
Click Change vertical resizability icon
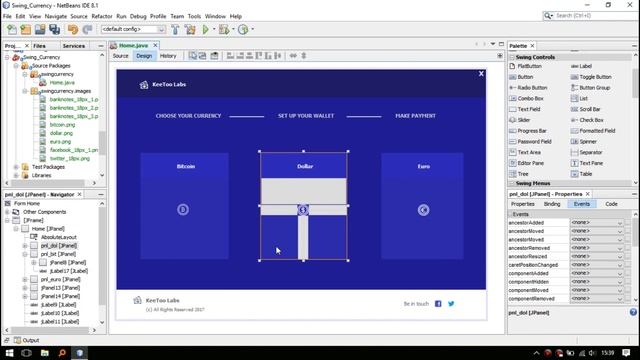(x=304, y=56)
